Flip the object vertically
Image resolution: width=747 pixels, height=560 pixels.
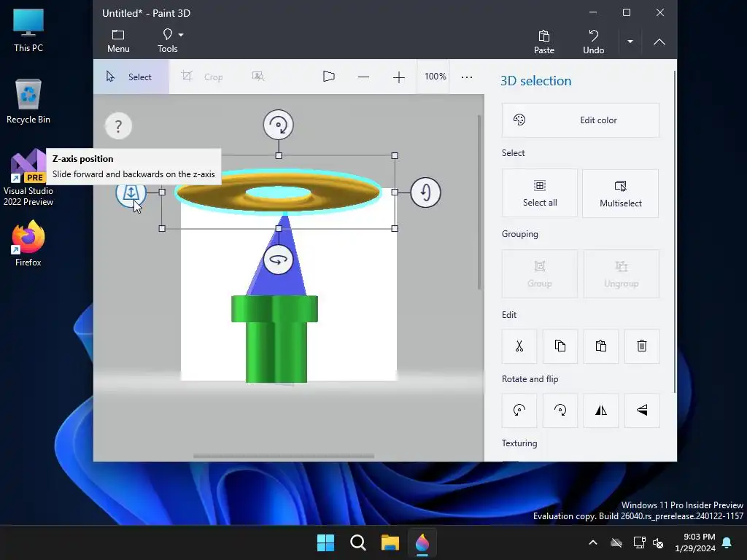642,411
